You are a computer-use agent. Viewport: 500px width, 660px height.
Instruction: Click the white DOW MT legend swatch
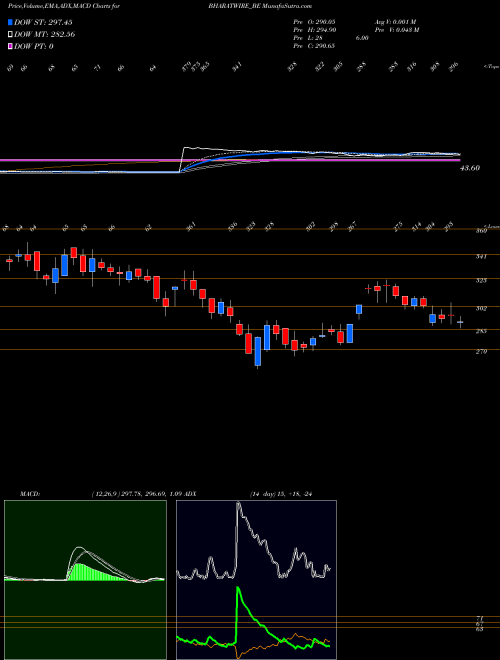pyautogui.click(x=11, y=34)
